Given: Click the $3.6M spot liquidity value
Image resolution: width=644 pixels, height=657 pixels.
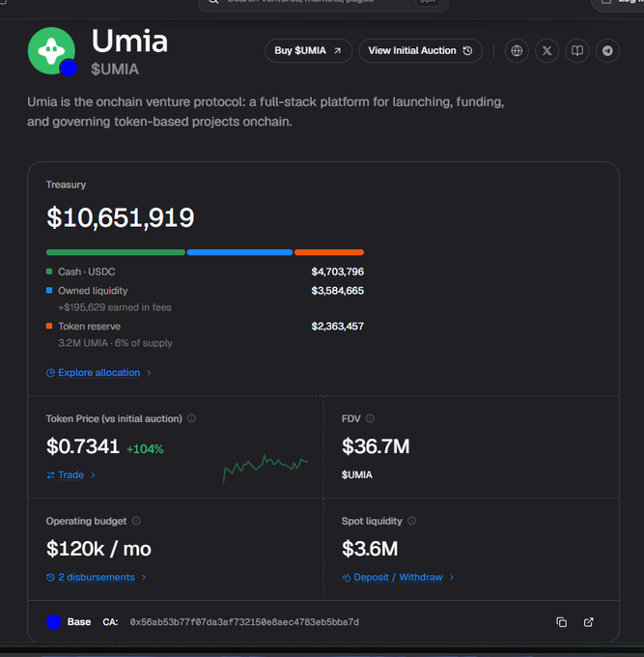Looking at the screenshot, I should 370,549.
